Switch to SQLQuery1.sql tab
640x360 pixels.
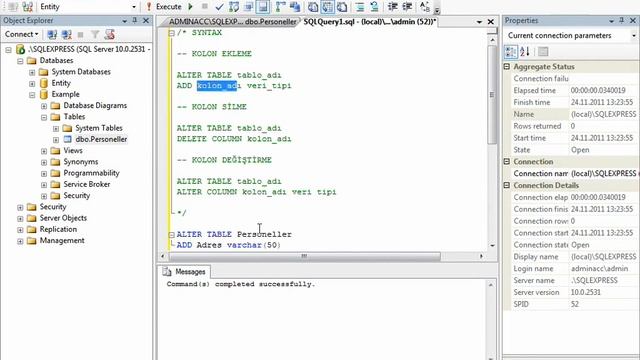click(370, 22)
